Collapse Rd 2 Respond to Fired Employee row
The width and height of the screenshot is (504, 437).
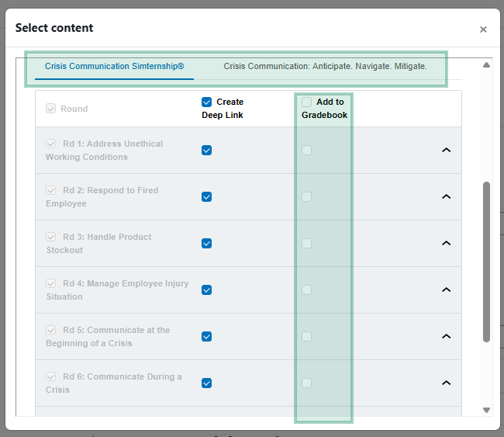[446, 196]
